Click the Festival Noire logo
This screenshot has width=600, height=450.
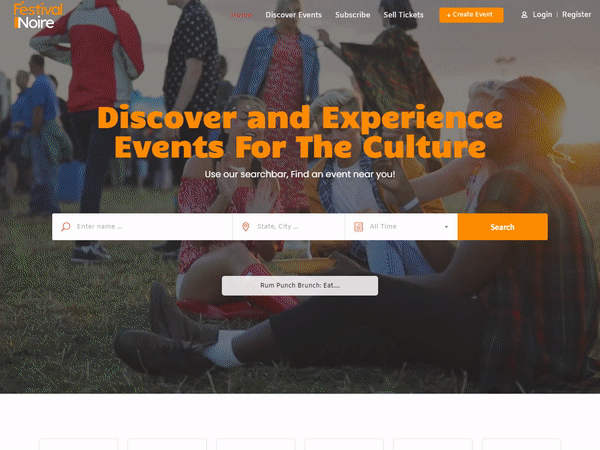38,15
